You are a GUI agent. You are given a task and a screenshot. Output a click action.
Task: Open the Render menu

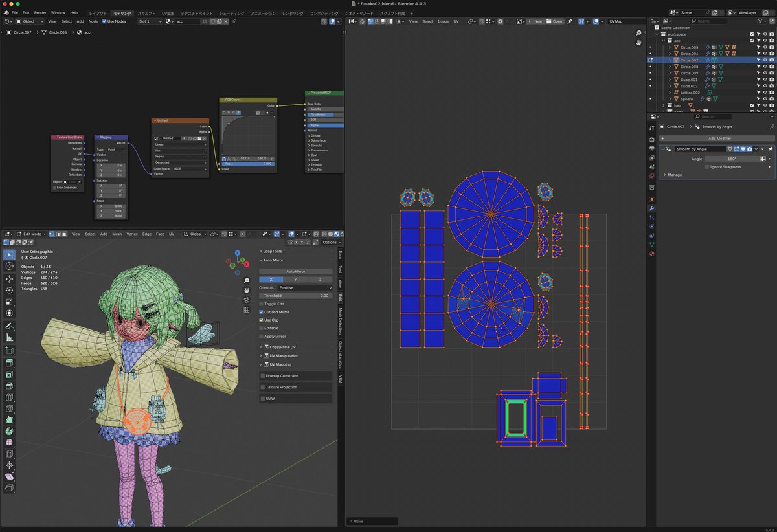point(40,12)
